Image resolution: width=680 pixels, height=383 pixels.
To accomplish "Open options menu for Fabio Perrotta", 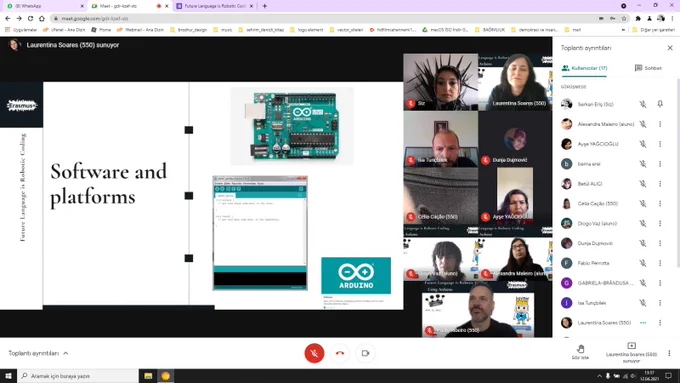I will (x=660, y=263).
